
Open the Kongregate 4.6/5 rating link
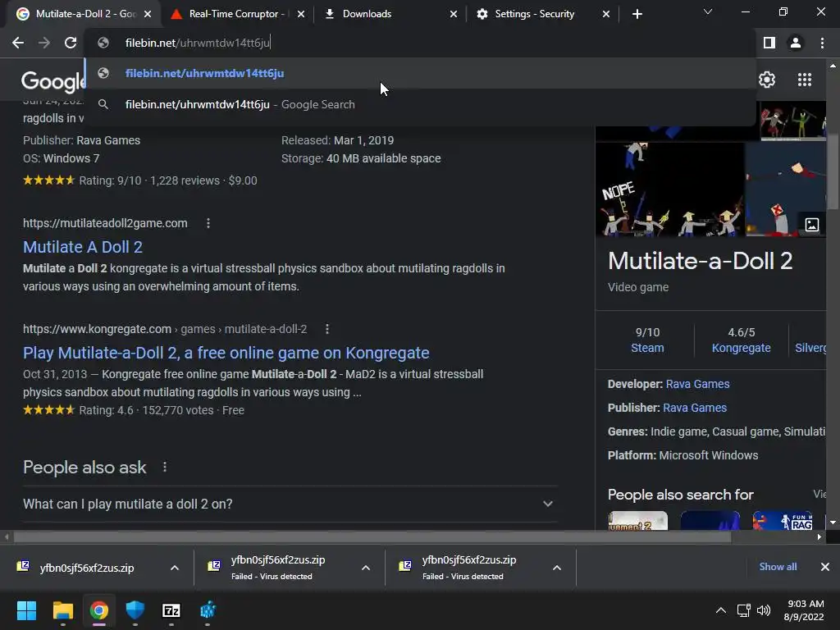click(741, 340)
